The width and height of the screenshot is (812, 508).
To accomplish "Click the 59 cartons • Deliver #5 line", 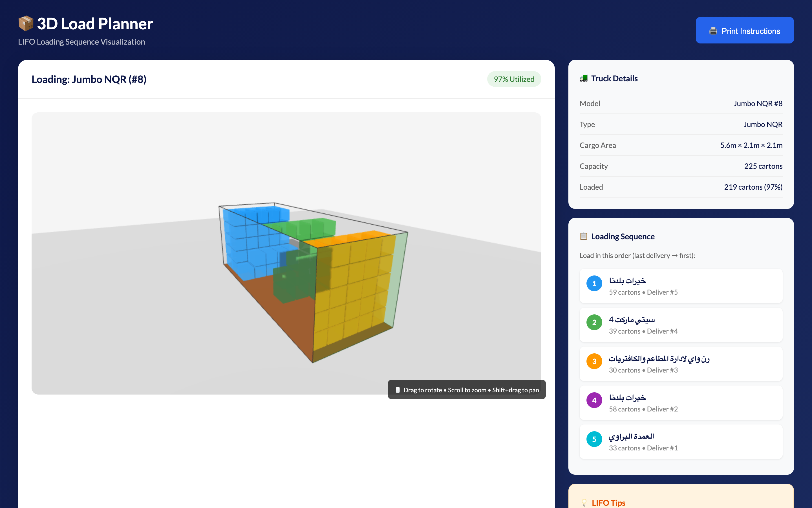I will [643, 292].
